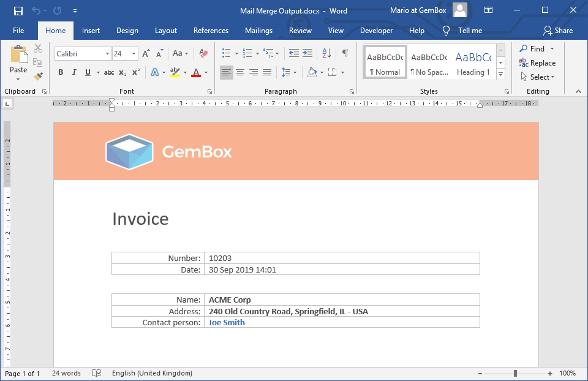Image resolution: width=588 pixels, height=381 pixels.
Task: Apply the Heading 1 style
Action: tap(473, 62)
